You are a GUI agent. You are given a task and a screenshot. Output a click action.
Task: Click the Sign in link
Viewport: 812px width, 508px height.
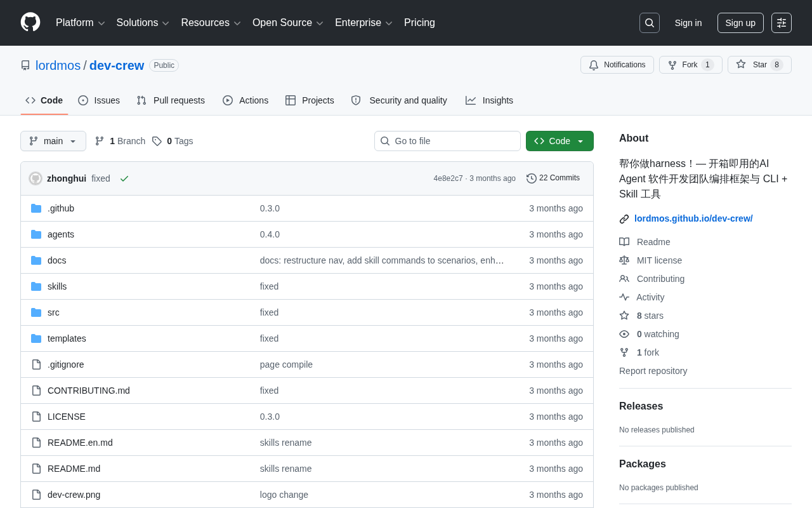pyautogui.click(x=688, y=23)
